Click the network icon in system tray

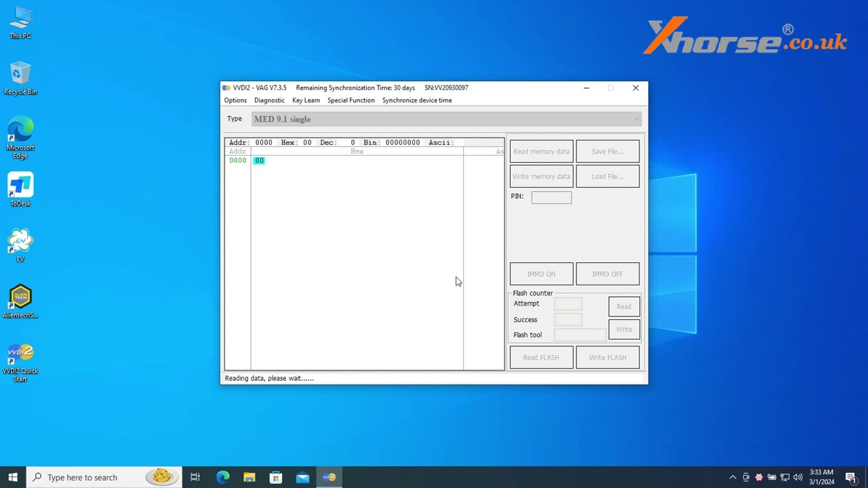tap(785, 477)
